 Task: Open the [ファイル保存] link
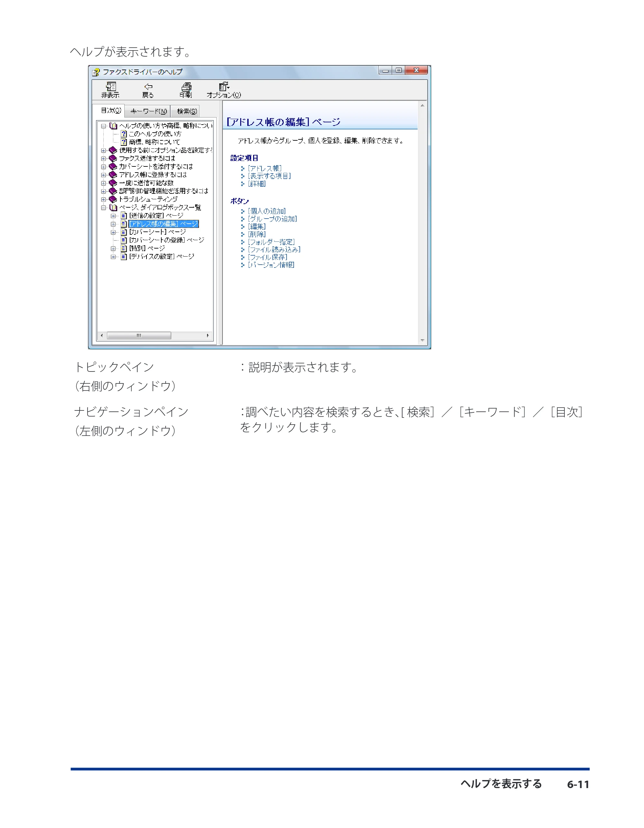(x=268, y=257)
